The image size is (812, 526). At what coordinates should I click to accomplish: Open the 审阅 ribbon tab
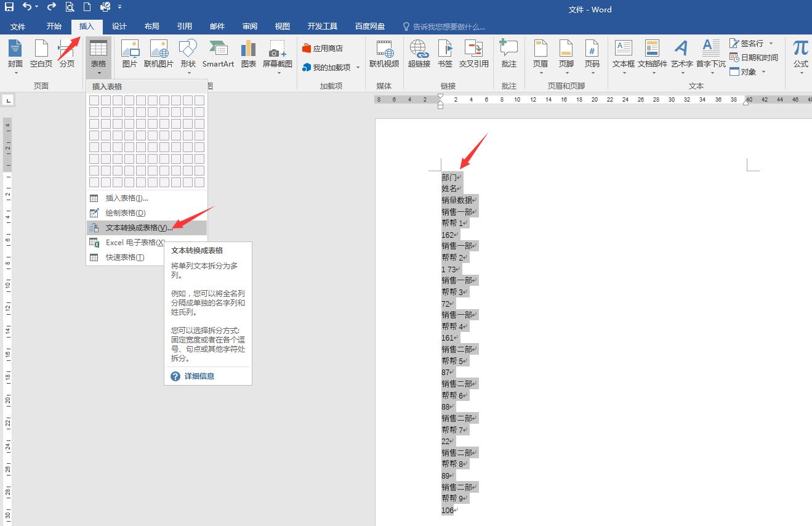coord(249,26)
